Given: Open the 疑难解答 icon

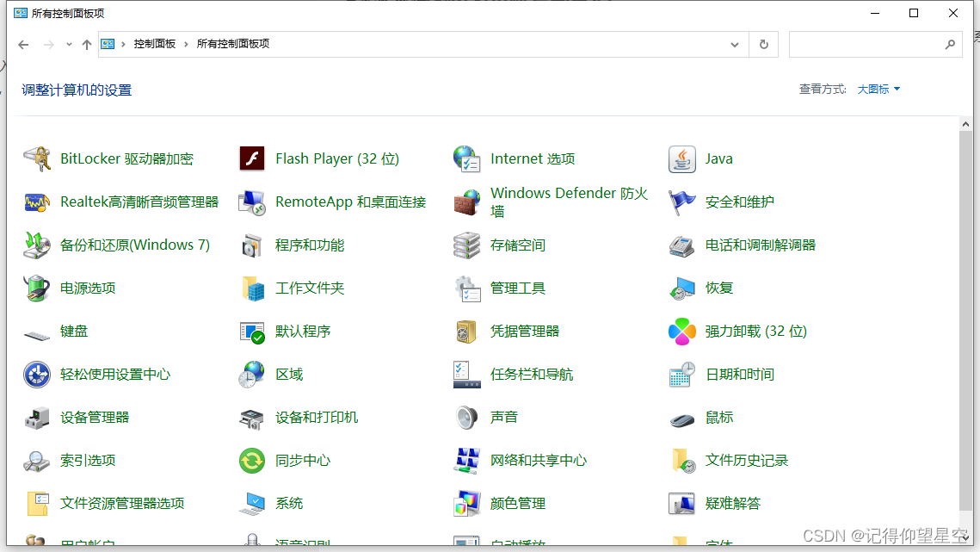Looking at the screenshot, I should 682,504.
